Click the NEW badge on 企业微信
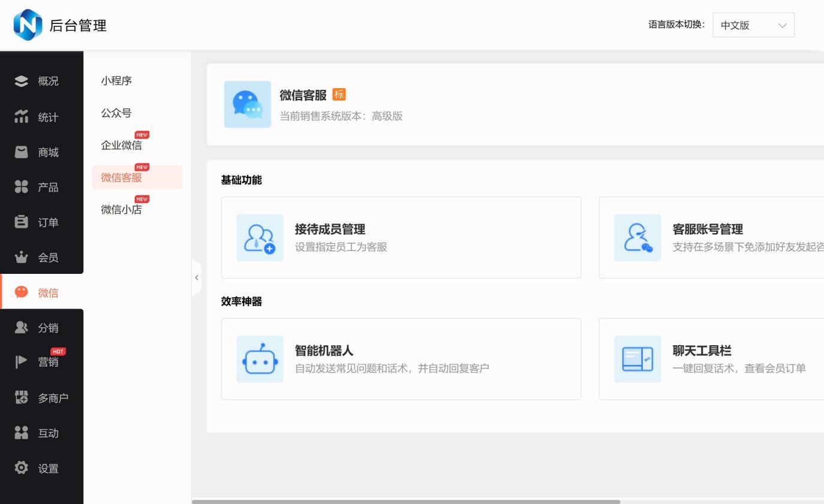The height and width of the screenshot is (504, 824). tap(142, 135)
